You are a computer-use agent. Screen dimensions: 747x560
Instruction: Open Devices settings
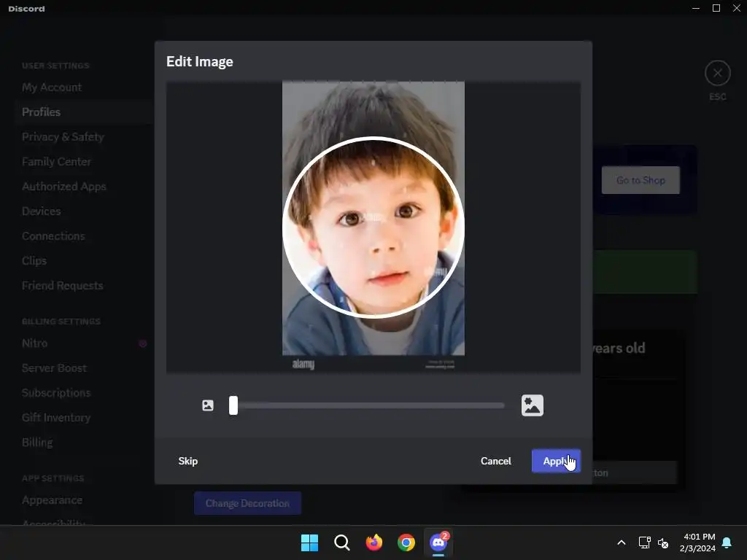click(41, 211)
